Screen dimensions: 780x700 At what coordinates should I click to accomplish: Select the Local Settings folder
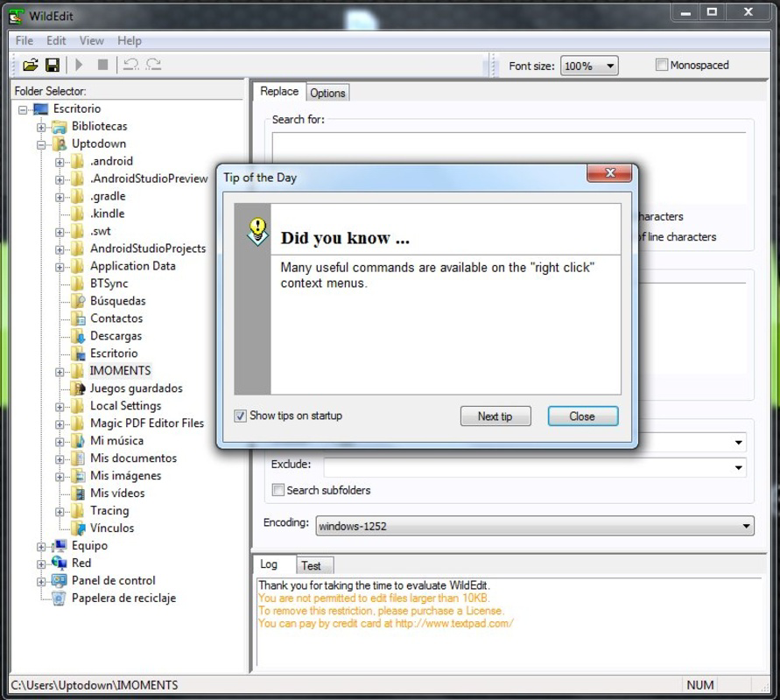pyautogui.click(x=125, y=406)
